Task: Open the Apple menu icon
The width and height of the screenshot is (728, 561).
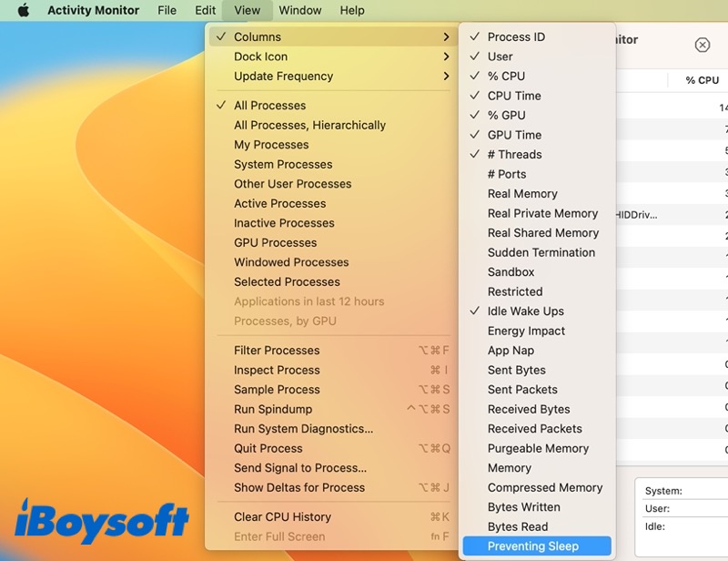Action: 24,10
